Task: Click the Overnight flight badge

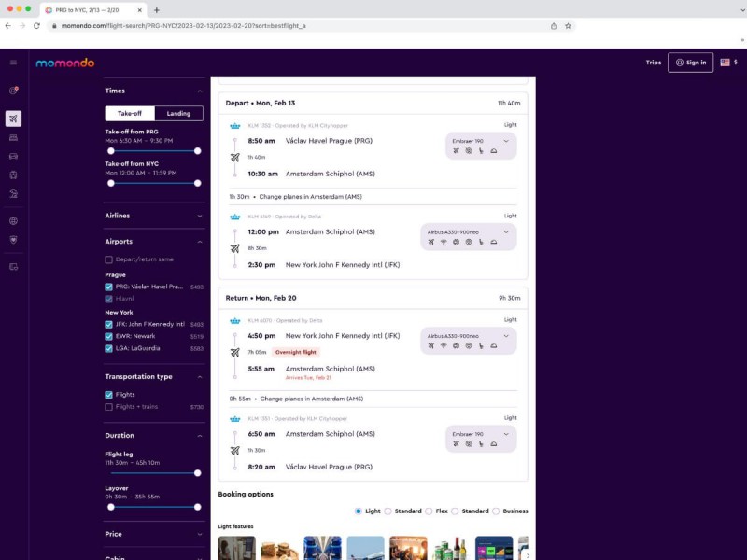Action: [295, 352]
